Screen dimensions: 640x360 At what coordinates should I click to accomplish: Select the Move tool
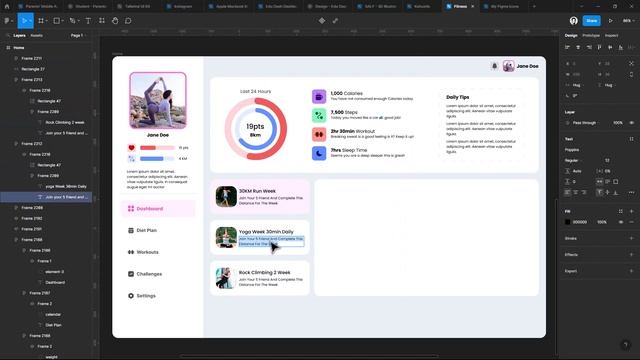coord(24,21)
